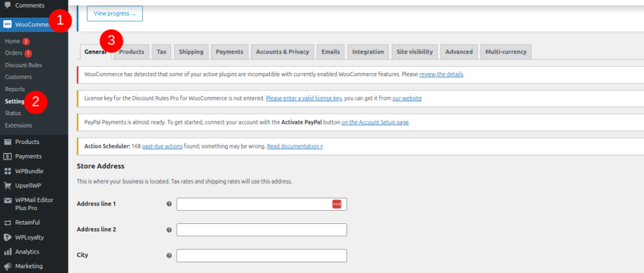Open the Marketing menu label
644x273 pixels.
pos(29,266)
